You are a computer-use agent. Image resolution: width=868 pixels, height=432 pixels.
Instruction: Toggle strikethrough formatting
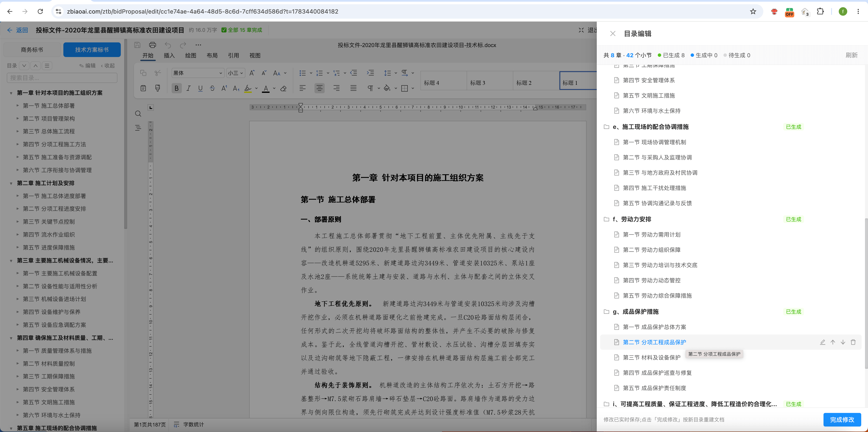coord(212,88)
